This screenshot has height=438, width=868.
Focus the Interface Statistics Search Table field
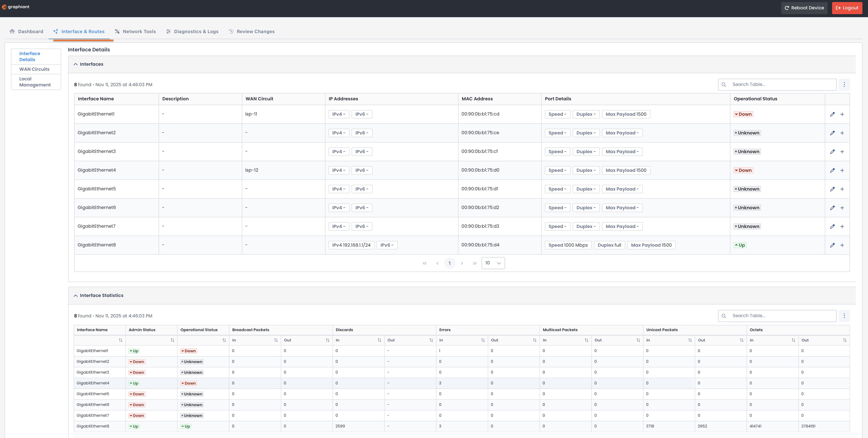[x=777, y=316]
